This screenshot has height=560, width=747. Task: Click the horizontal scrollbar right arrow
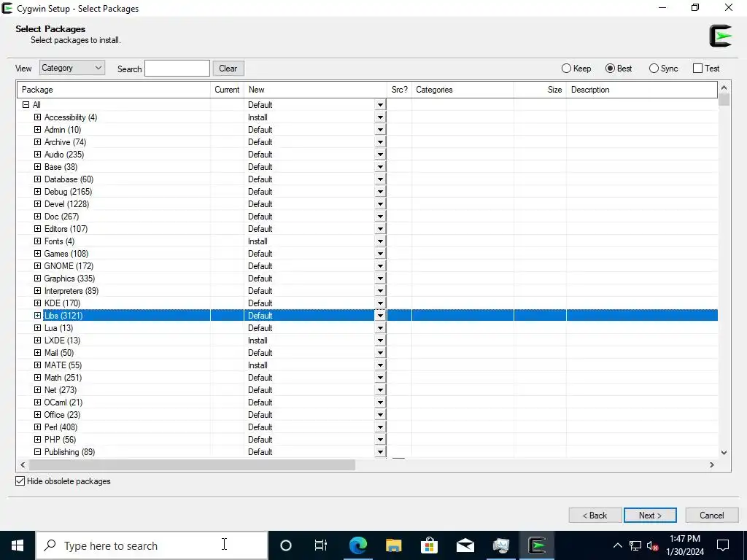tap(712, 464)
